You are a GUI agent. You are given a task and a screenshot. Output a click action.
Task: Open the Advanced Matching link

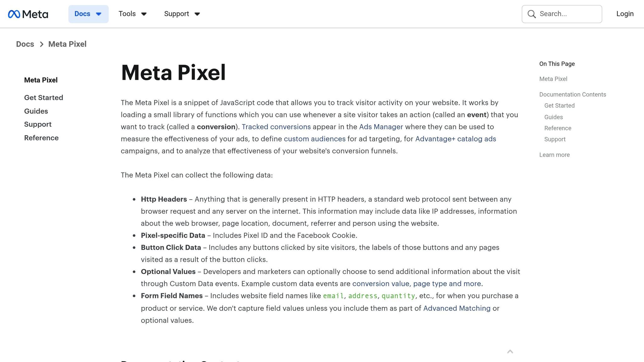tap(456, 308)
